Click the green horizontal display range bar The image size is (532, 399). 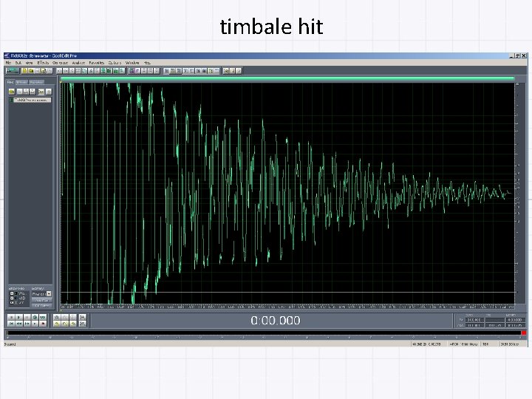pos(287,79)
